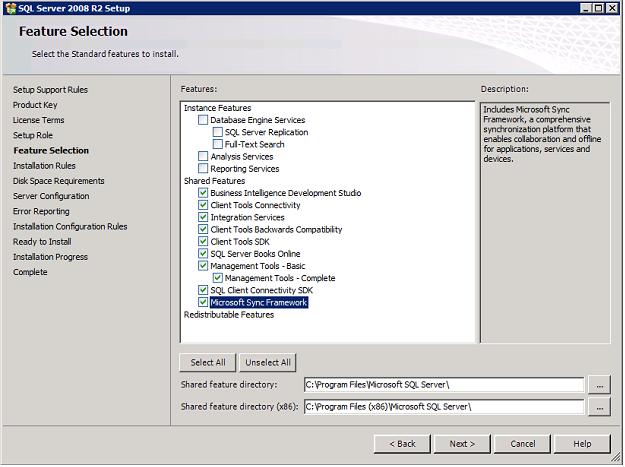Check the Analysis Services checkbox
Viewport: 625px width, 467px height.
click(x=203, y=156)
